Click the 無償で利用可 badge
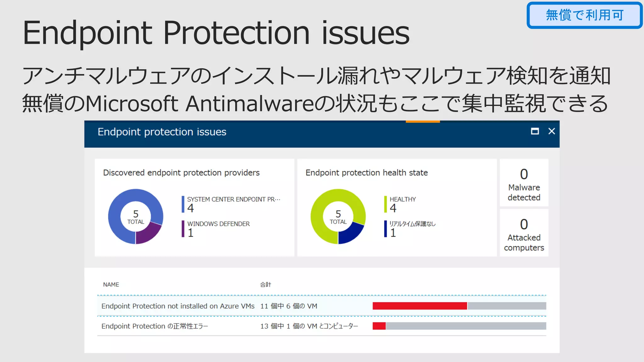Image resolution: width=644 pixels, height=362 pixels. [585, 15]
